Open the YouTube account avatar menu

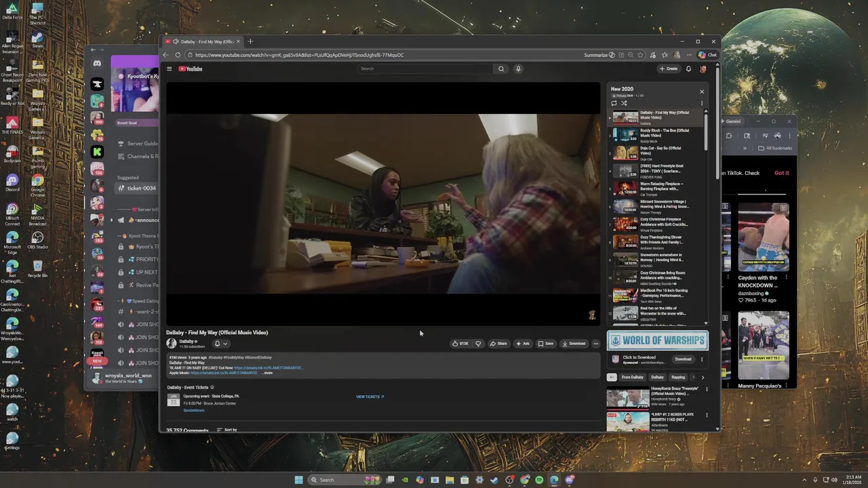tap(703, 68)
